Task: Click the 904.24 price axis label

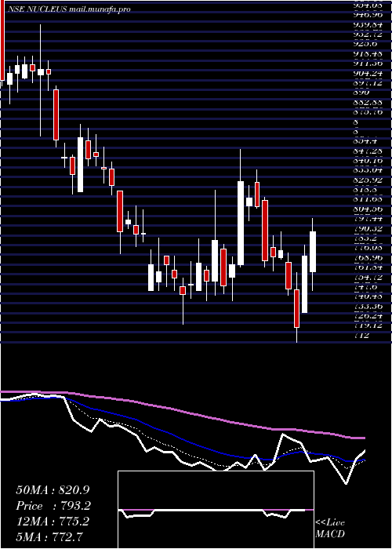Action: [x=369, y=74]
